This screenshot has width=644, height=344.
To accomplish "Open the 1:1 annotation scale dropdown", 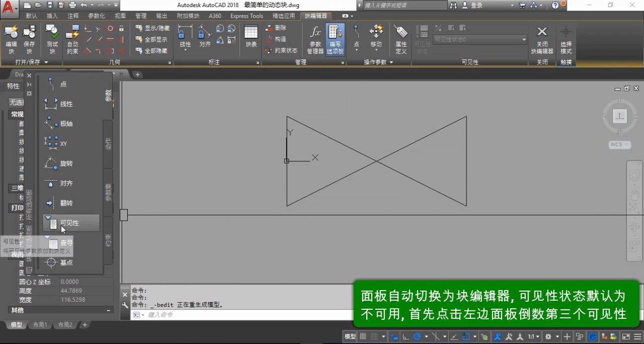I will click(x=533, y=336).
